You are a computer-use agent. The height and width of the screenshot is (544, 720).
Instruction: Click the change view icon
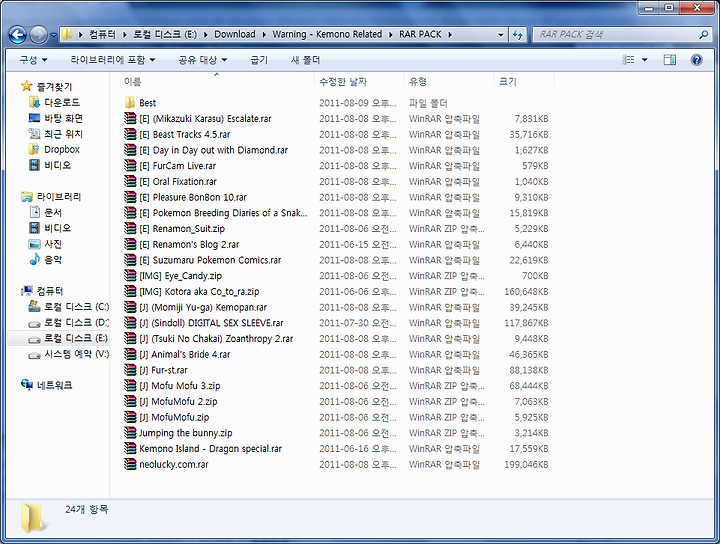(628, 60)
